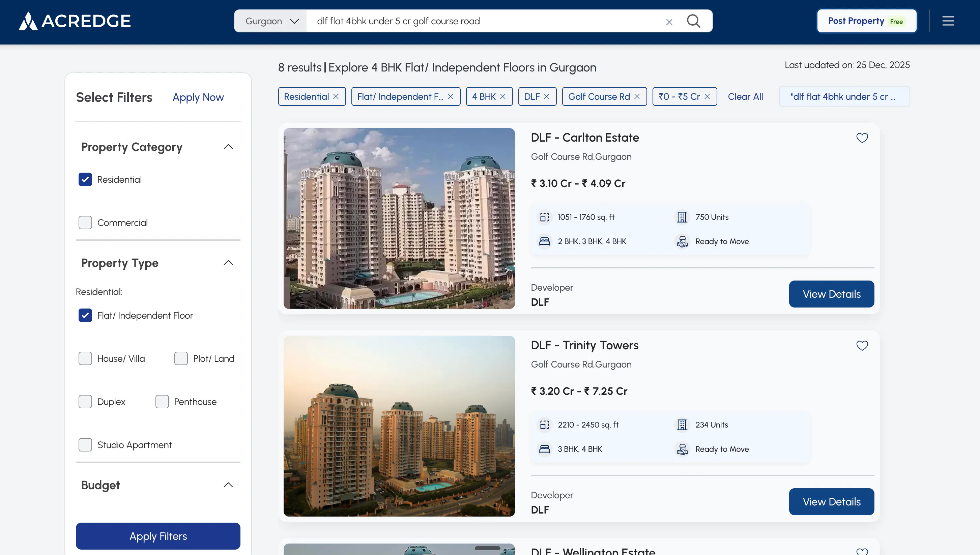
Task: Open the DLF - Carlton Estate title
Action: 585,138
